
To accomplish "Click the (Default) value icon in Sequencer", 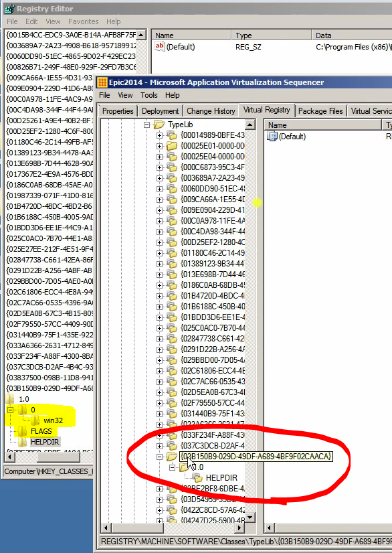I will [272, 137].
